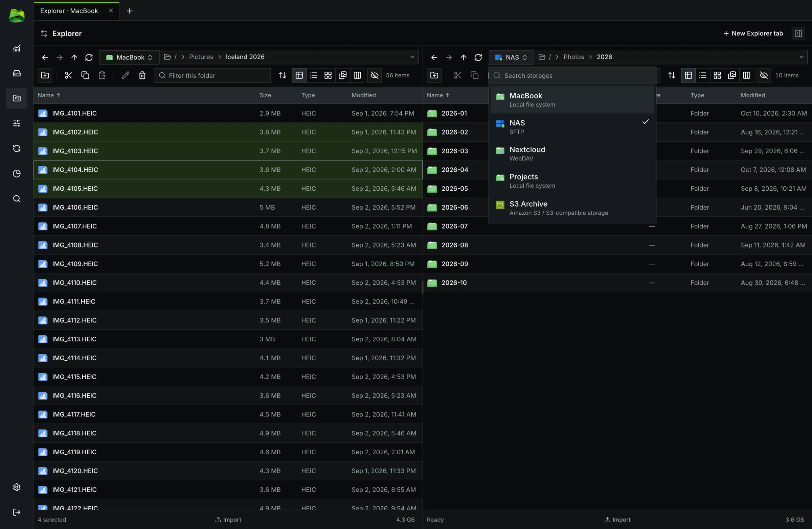Click the rename pencil icon in left pane
The image size is (812, 529).
point(125,75)
